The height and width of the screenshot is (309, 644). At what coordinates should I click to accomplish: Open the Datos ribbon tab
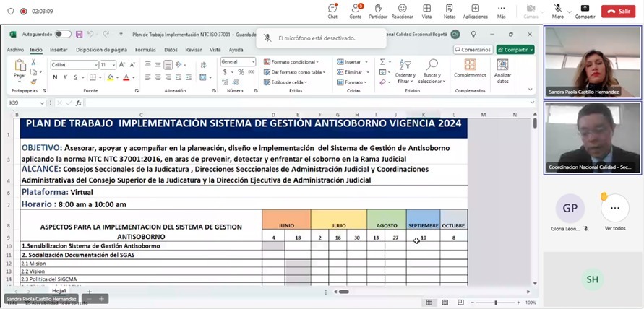171,50
